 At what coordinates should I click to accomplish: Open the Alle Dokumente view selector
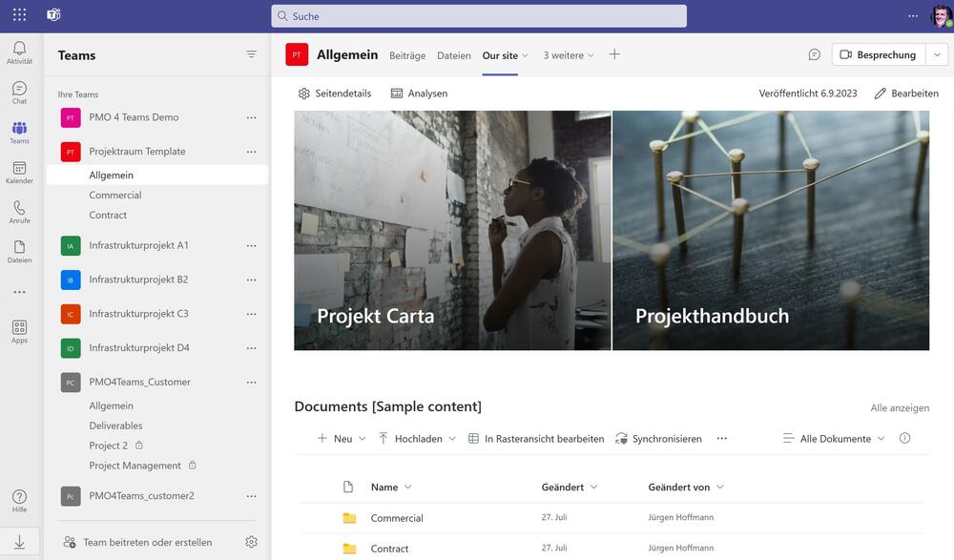coord(837,438)
